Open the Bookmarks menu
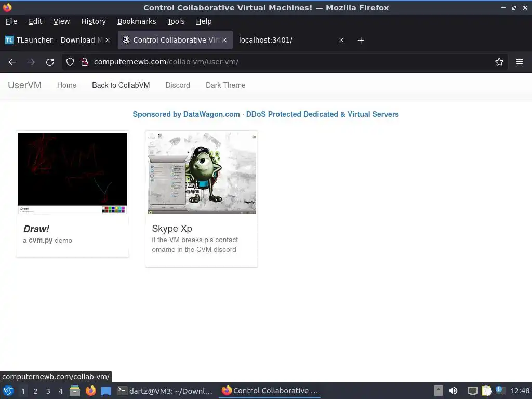Image resolution: width=532 pixels, height=399 pixels. (137, 21)
